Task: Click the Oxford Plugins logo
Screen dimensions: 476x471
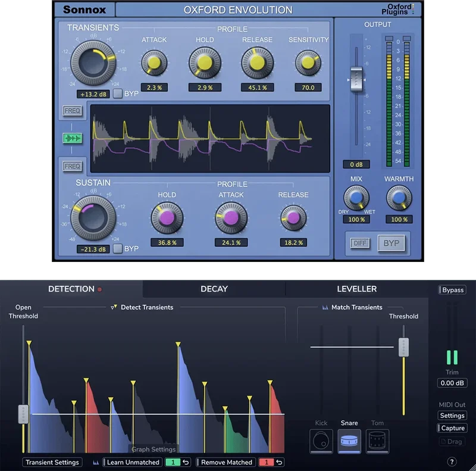Action: click(x=397, y=10)
